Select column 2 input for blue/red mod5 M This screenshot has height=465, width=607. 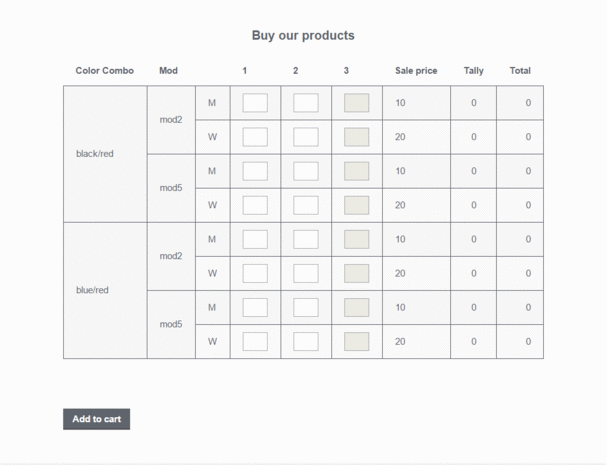(x=306, y=307)
